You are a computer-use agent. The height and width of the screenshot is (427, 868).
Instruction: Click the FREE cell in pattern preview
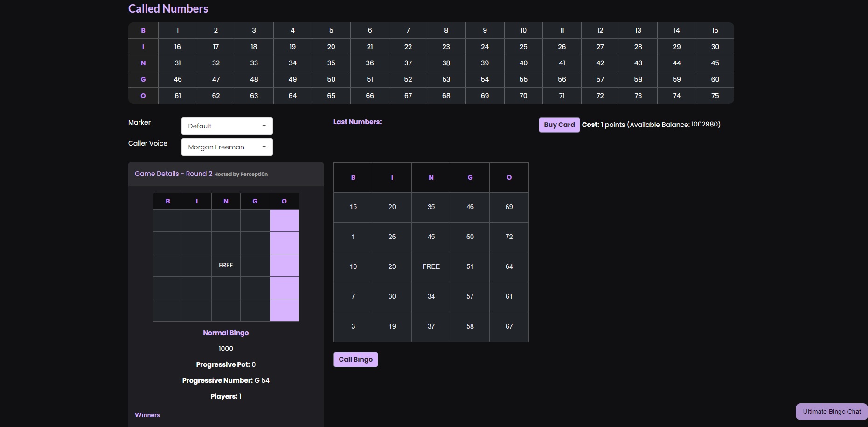pyautogui.click(x=226, y=266)
